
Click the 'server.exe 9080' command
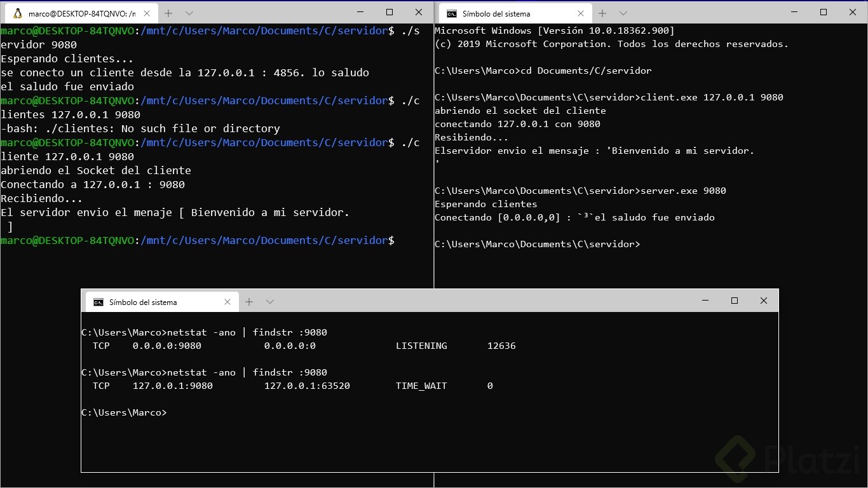683,191
